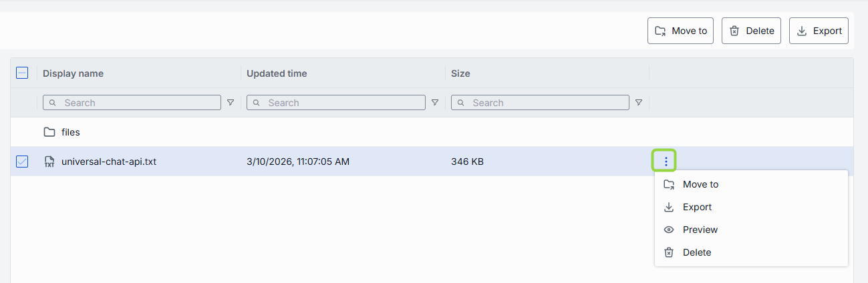
Task: Sort by the Display name column header
Action: pos(74,73)
